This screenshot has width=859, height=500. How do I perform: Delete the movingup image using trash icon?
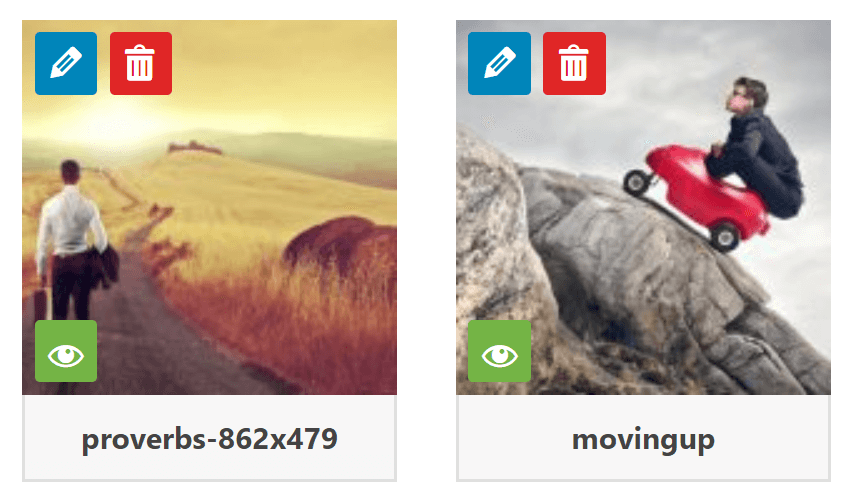[574, 64]
